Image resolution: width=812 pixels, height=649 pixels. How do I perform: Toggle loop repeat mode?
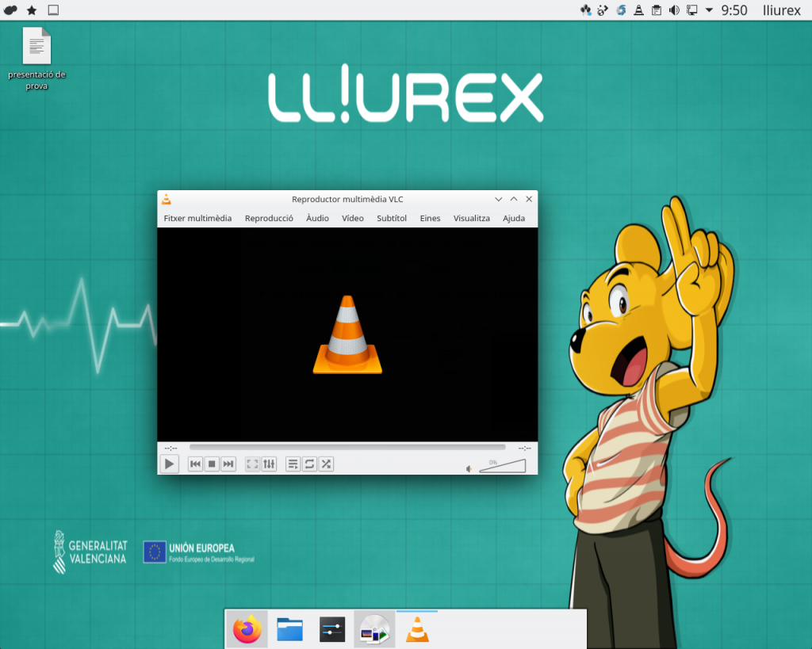coord(309,464)
